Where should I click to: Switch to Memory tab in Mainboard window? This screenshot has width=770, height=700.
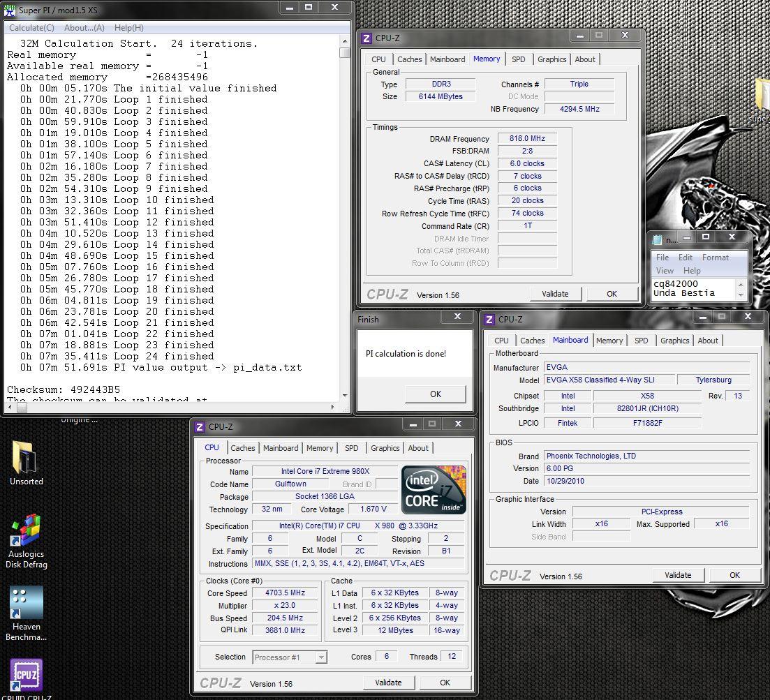click(x=609, y=341)
